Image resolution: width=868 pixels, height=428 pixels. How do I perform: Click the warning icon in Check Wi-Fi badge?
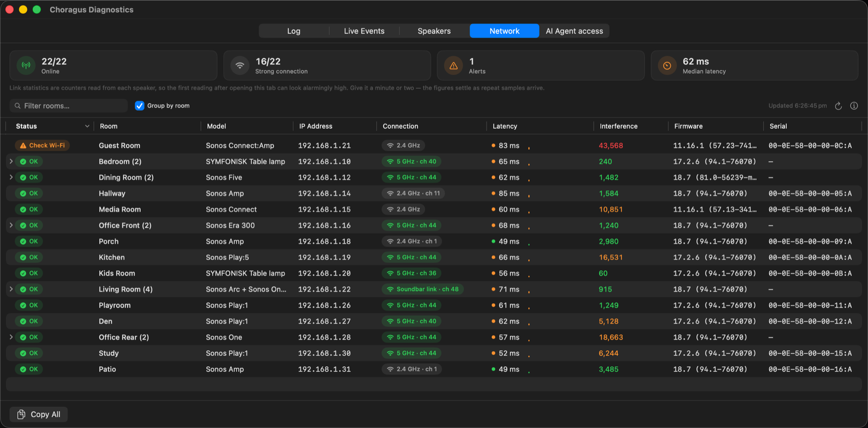point(23,145)
